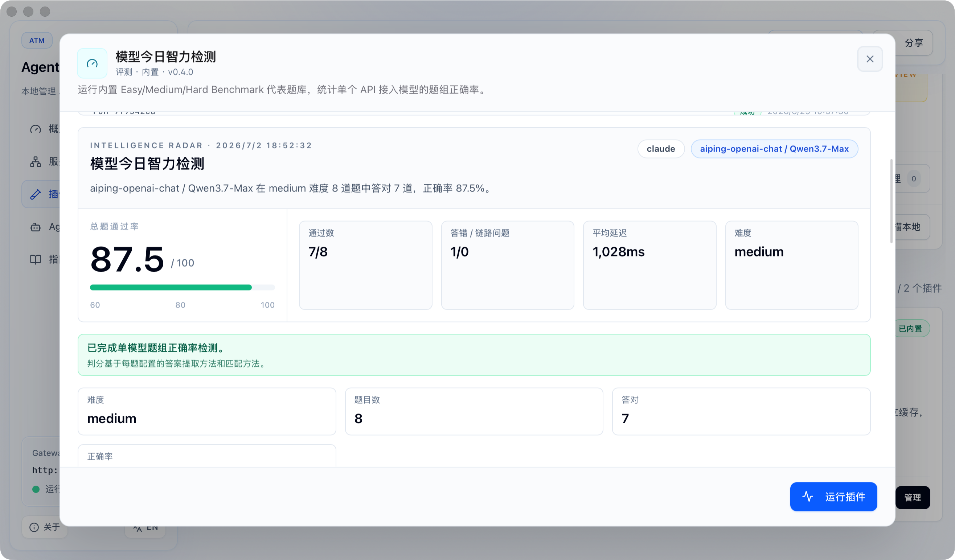Close the intelligence detection dialog

click(870, 59)
